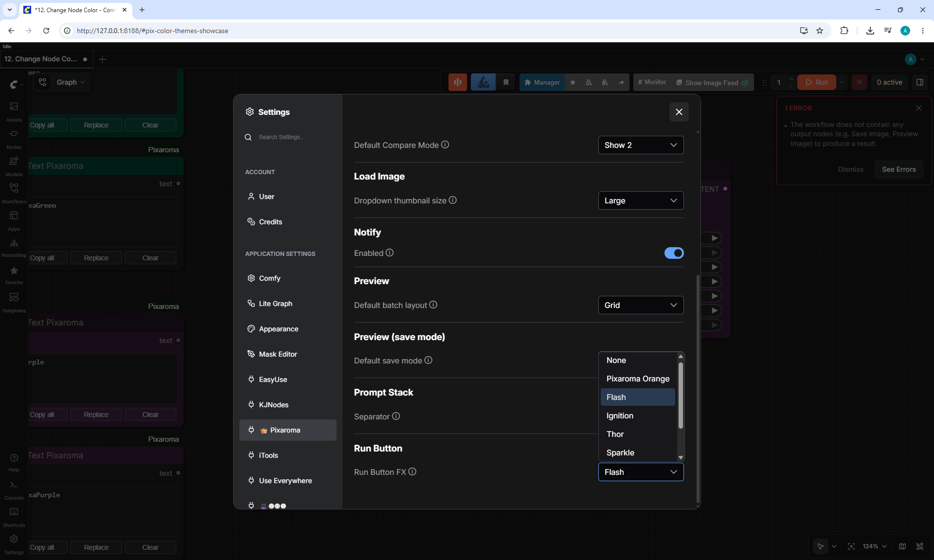The height and width of the screenshot is (560, 934).
Task: Click the blue boat logo toolbar icon
Action: (x=483, y=82)
